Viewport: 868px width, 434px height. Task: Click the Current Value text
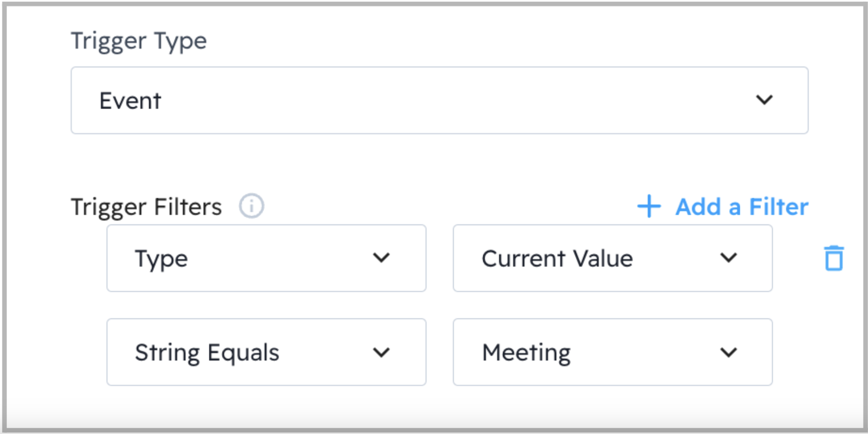557,259
